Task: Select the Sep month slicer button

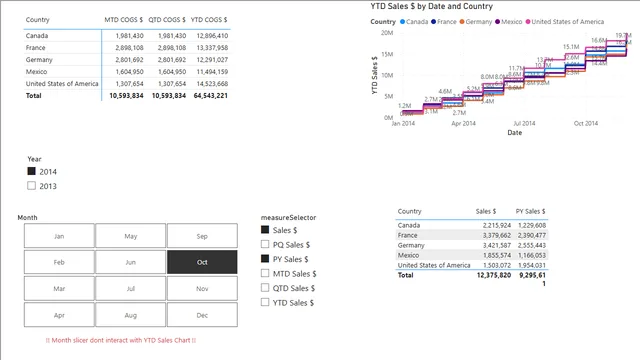Action: click(x=202, y=236)
